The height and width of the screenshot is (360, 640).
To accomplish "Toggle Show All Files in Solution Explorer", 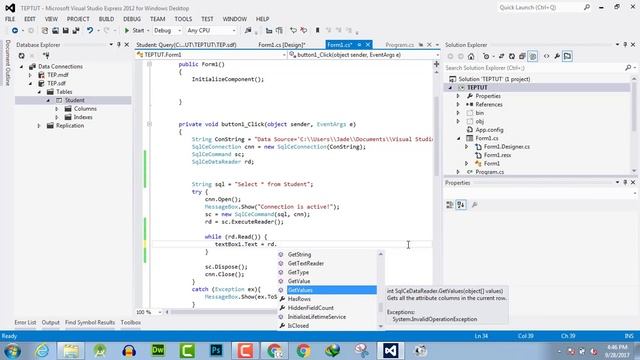I will [533, 56].
